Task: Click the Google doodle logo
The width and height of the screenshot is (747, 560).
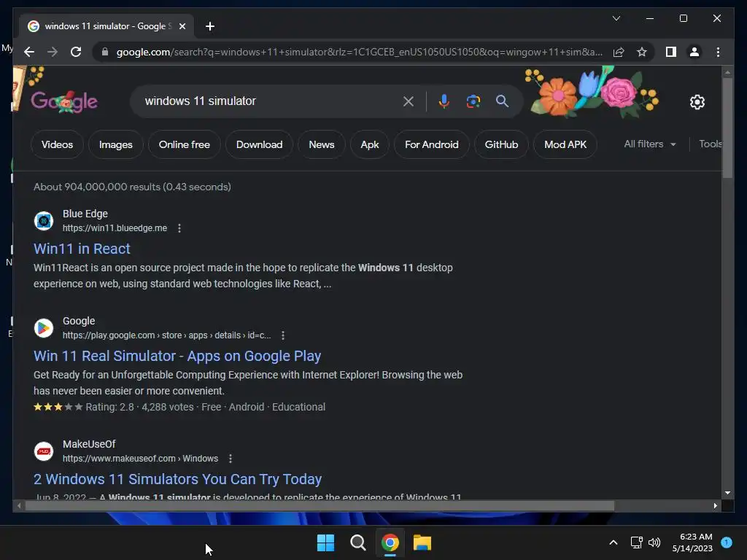Action: [x=64, y=101]
